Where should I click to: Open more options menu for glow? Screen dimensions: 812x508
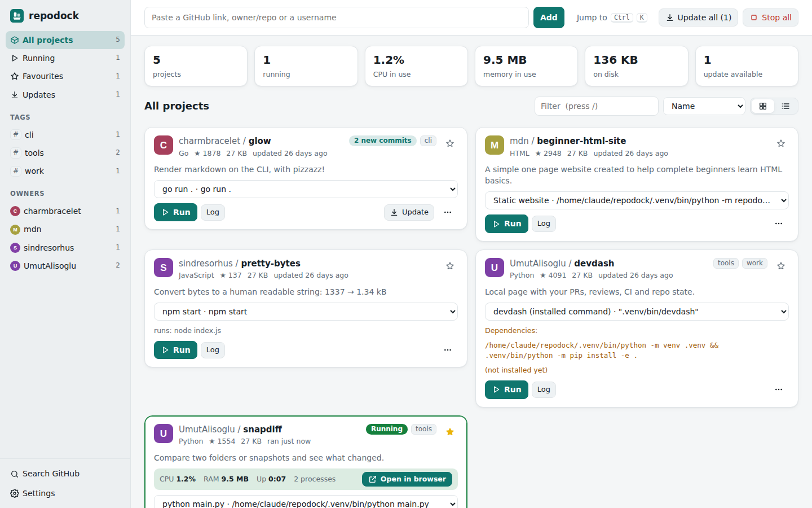pyautogui.click(x=448, y=212)
